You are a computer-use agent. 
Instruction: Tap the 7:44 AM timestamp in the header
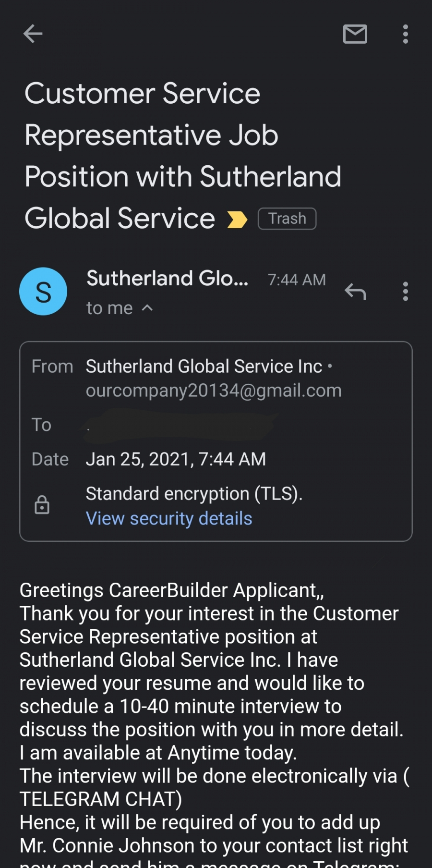click(x=297, y=280)
